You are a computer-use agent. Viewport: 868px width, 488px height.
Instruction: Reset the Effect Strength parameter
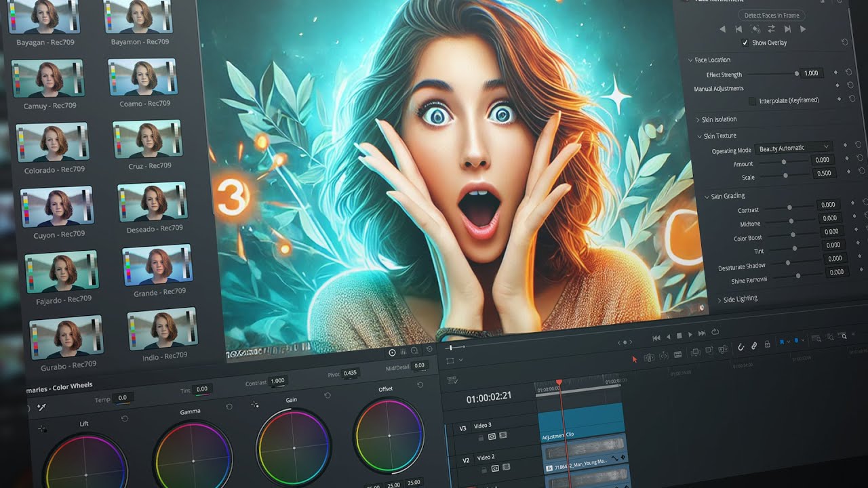point(849,73)
